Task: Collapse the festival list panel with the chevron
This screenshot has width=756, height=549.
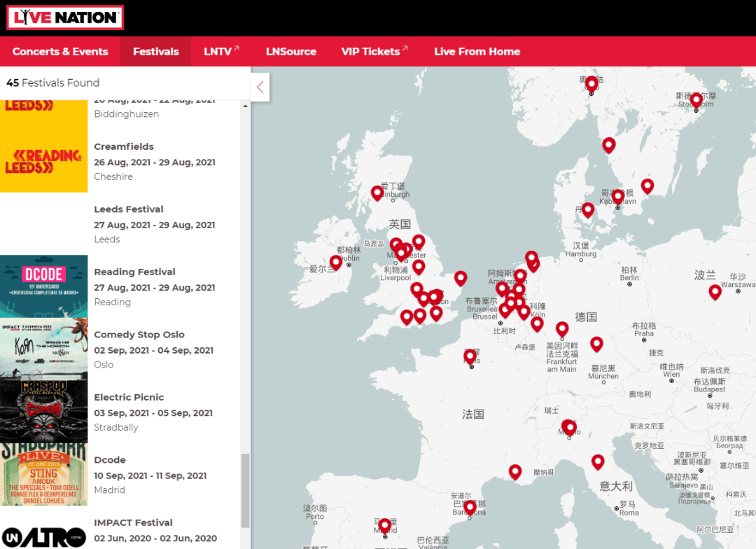Action: coord(260,88)
